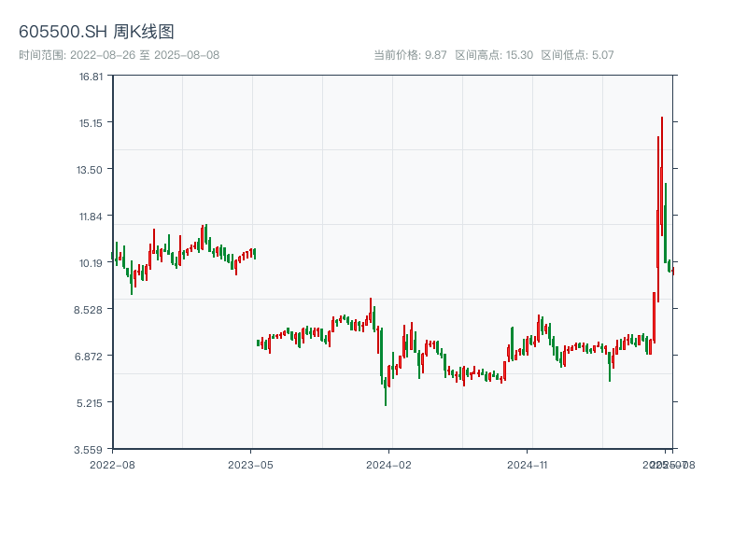747x560 pixels.
Task: Click the 6.872 y-axis price label
Action: [91, 356]
